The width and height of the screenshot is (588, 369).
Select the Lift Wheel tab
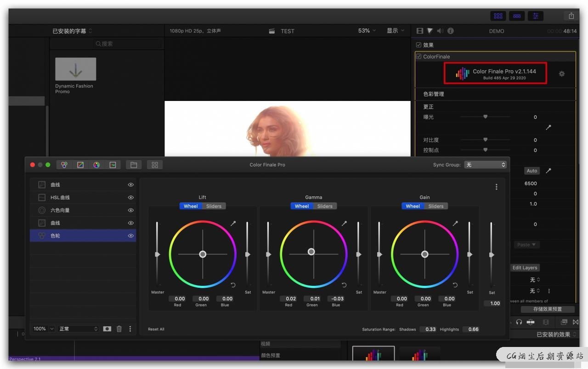(191, 206)
